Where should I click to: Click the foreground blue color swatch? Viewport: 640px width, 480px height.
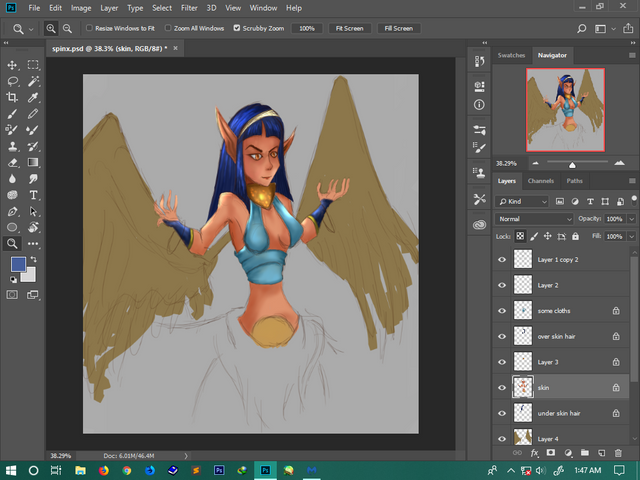tap(18, 264)
